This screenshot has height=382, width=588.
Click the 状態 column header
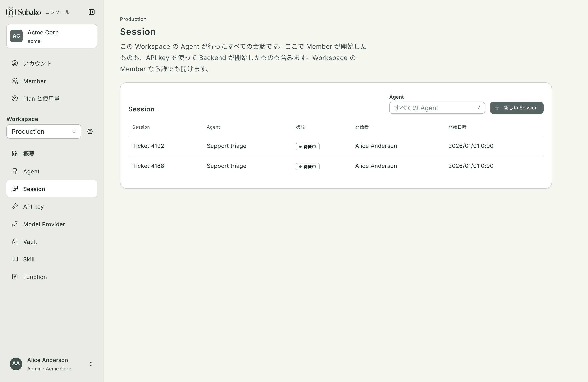click(300, 127)
